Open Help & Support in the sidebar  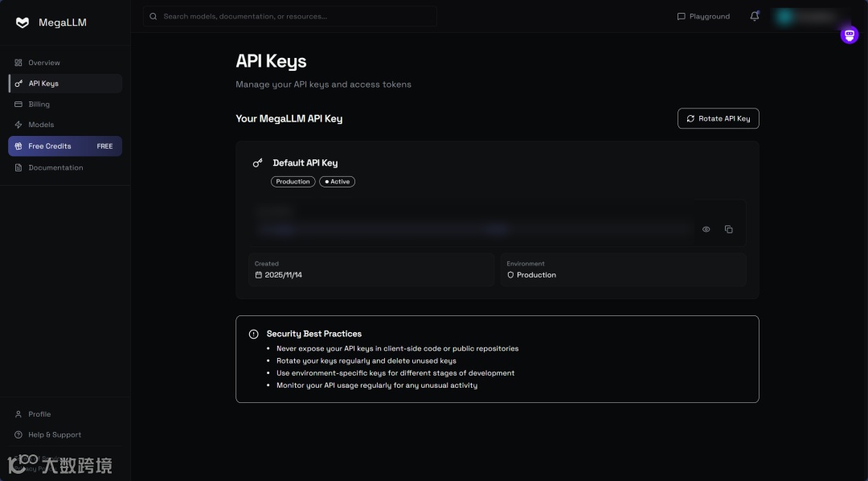point(65,435)
